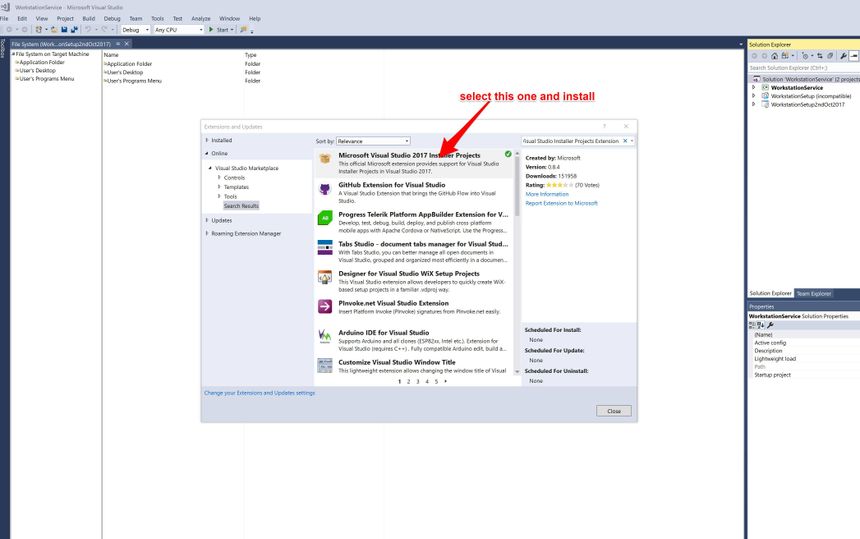860x539 pixels.
Task: Expand the WorkstationService project node
Action: tap(754, 87)
